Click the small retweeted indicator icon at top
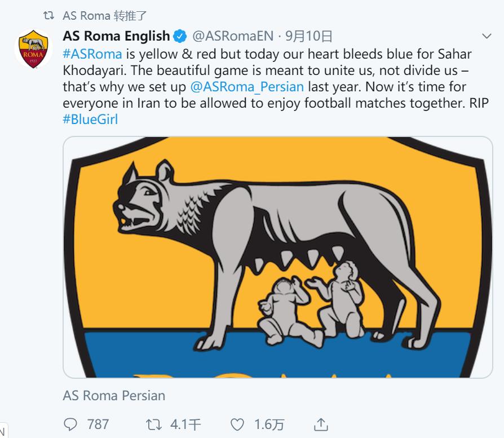Viewport: 504px width, 438px height. pos(50,15)
